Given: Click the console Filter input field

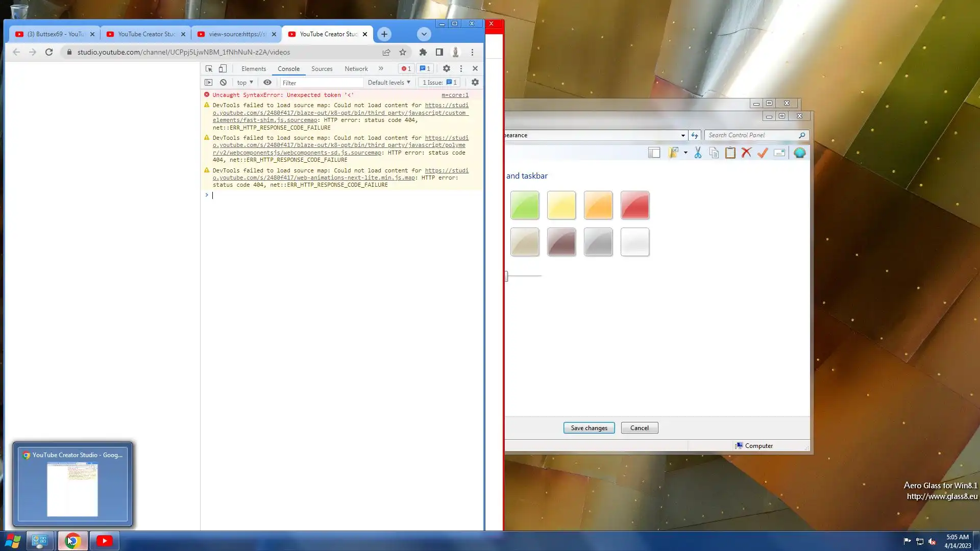Looking at the screenshot, I should click(x=322, y=83).
